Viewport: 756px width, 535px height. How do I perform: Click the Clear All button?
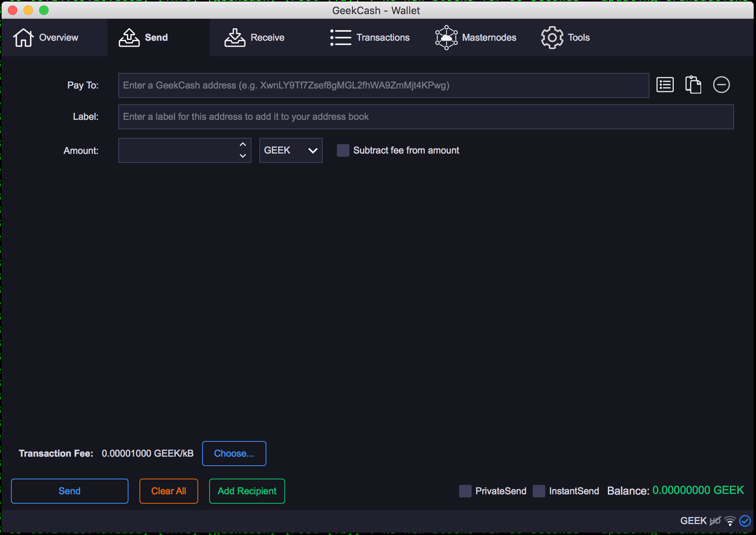[x=169, y=491]
